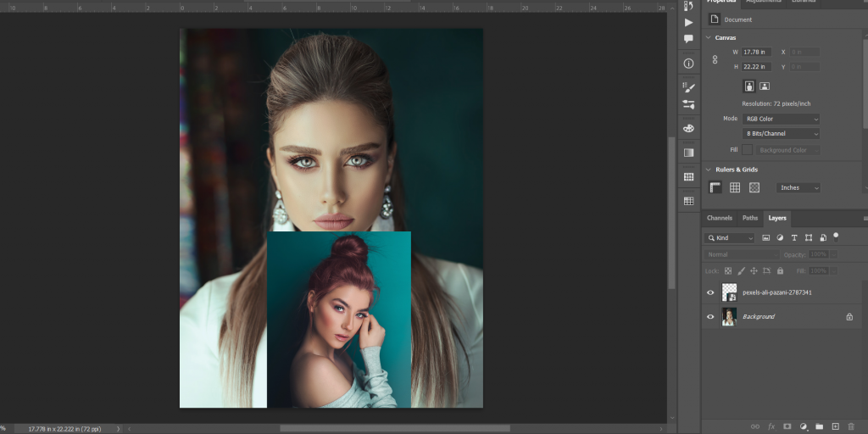Click the Link layers icon
Viewport: 868px width, 434px height.
point(755,427)
